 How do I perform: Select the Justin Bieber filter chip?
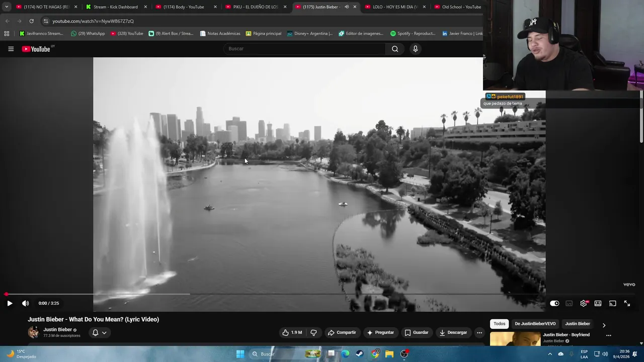578,324
